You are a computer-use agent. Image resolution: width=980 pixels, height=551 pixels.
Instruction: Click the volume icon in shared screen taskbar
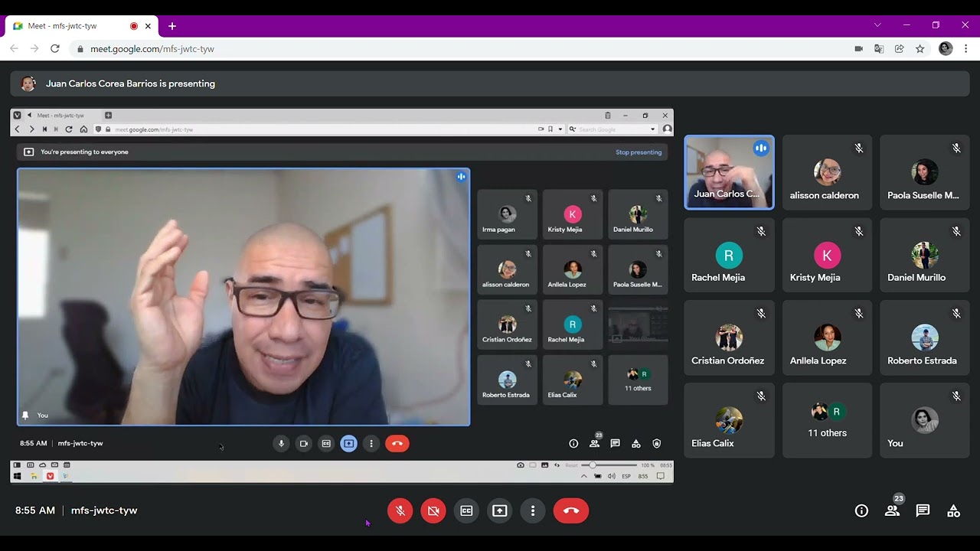[x=611, y=476]
